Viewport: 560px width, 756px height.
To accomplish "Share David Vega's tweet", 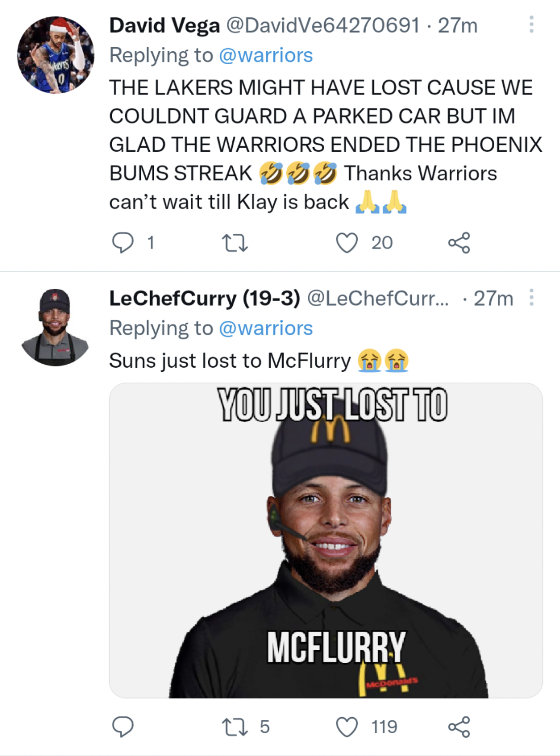I will pos(459,243).
